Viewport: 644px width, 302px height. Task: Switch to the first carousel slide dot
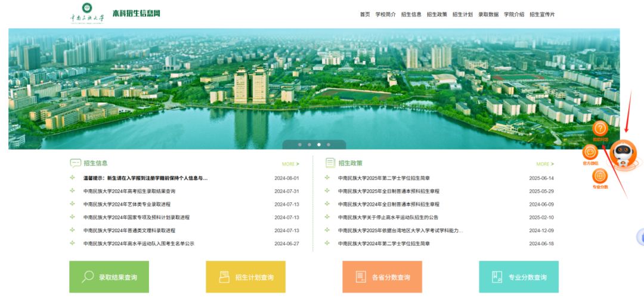click(x=299, y=144)
